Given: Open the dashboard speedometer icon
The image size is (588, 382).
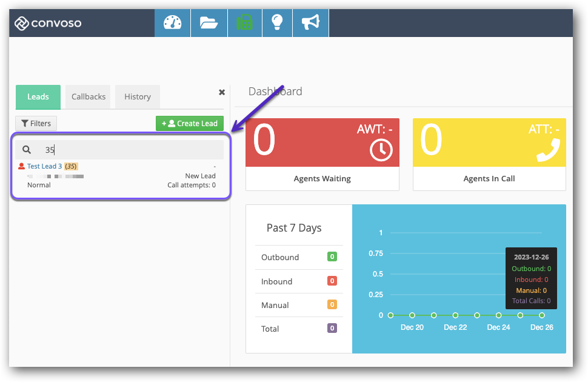Looking at the screenshot, I should tap(172, 23).
